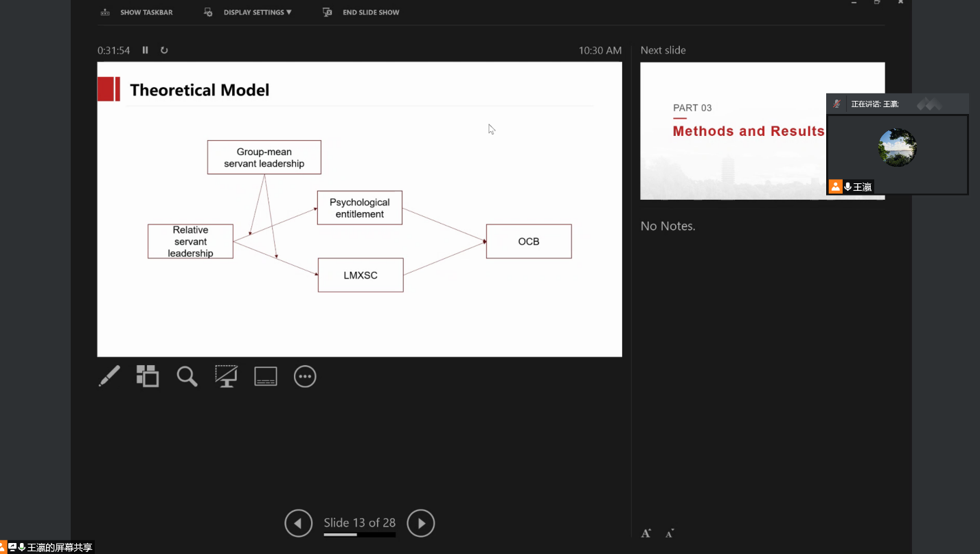The image size is (980, 554).
Task: Black out the slide show screen
Action: pyautogui.click(x=226, y=376)
